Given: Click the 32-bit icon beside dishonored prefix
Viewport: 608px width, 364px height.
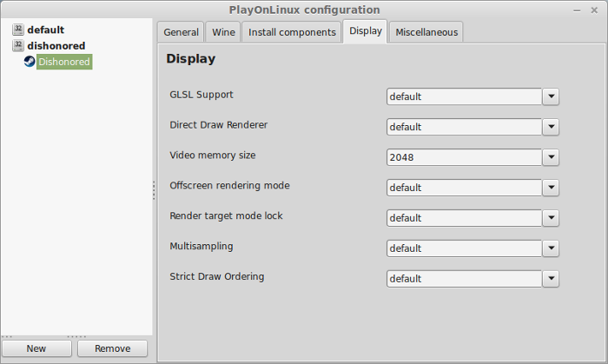Looking at the screenshot, I should (x=18, y=45).
